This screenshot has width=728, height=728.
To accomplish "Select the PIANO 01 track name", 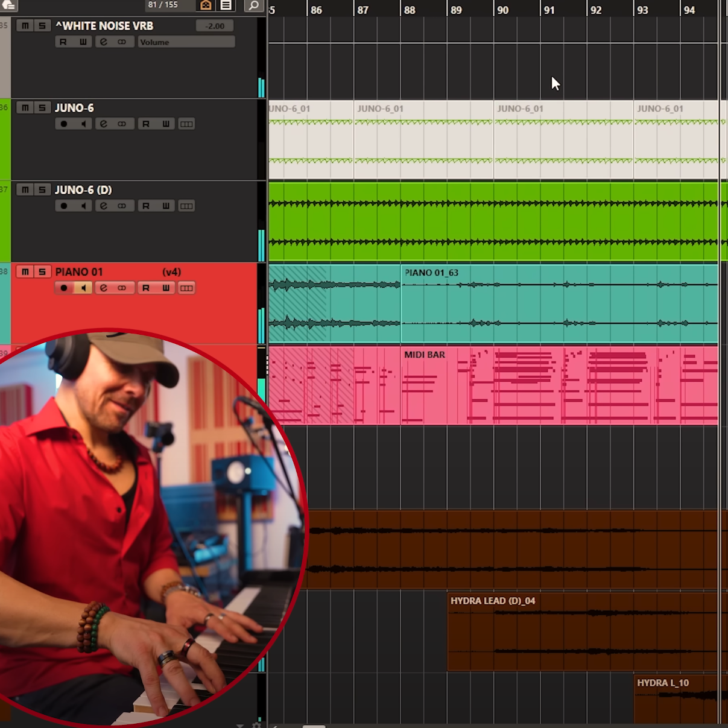I will pos(79,272).
